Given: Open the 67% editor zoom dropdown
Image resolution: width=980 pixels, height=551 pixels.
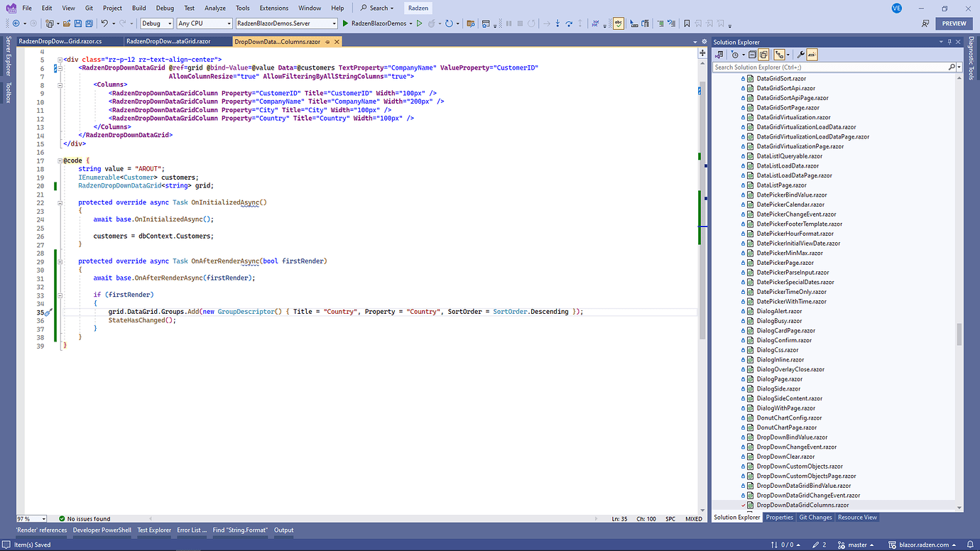Looking at the screenshot, I should point(28,518).
